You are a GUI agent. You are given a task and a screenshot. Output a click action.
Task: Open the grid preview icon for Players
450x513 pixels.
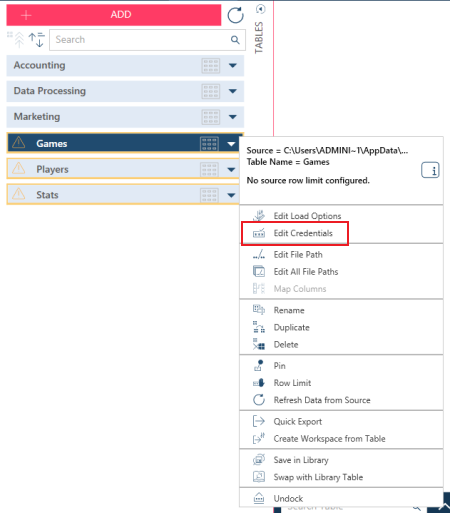pyautogui.click(x=209, y=170)
